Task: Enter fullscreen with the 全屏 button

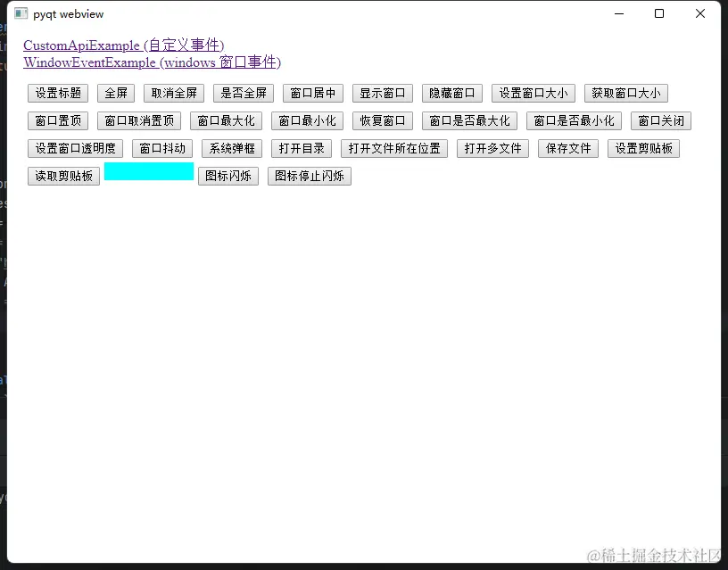Action: 115,93
